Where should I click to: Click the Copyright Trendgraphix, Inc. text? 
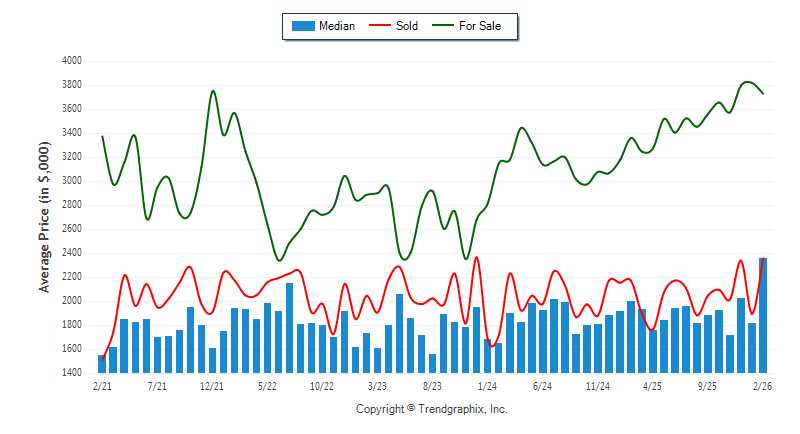[432, 409]
